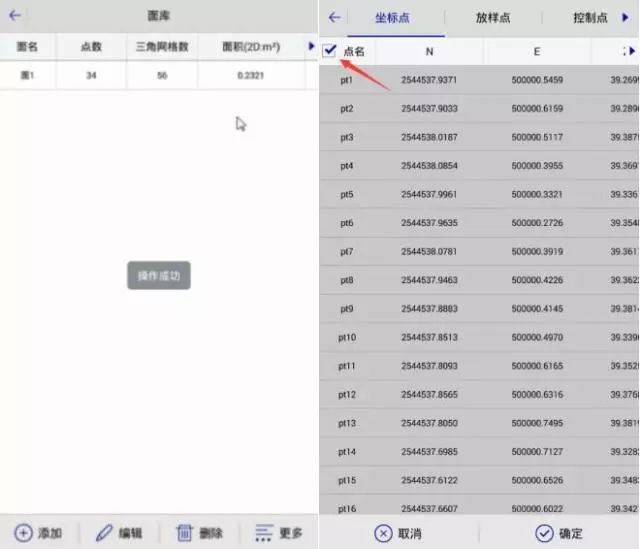
Task: Select point row pt9
Action: click(x=479, y=309)
